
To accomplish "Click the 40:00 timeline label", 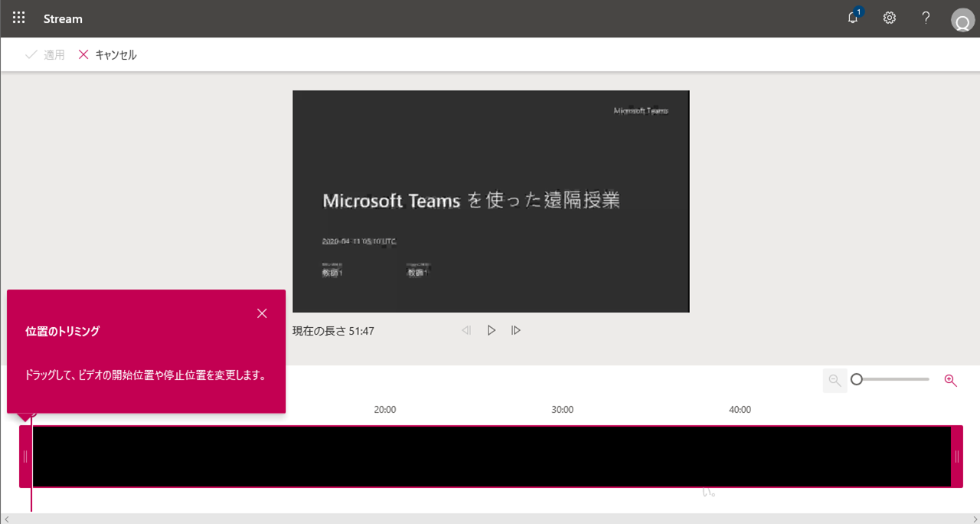I will (x=740, y=410).
